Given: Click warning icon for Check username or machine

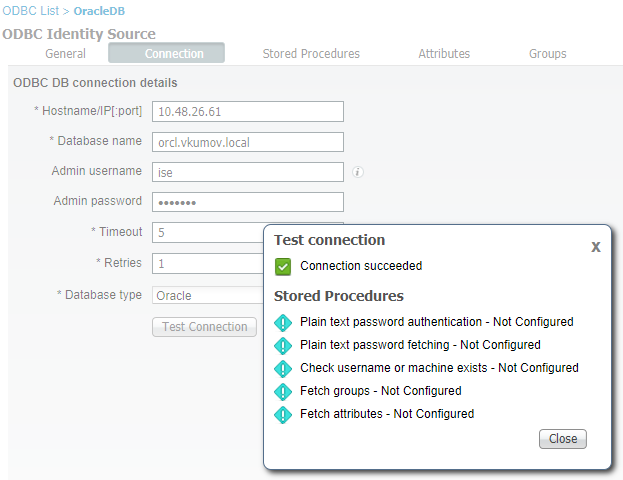Looking at the screenshot, I should (283, 368).
